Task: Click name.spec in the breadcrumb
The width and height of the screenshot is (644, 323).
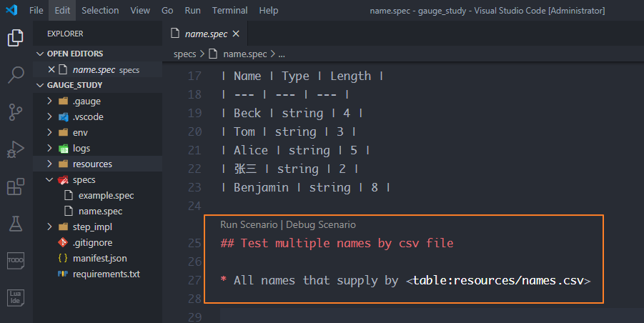Action: [244, 54]
